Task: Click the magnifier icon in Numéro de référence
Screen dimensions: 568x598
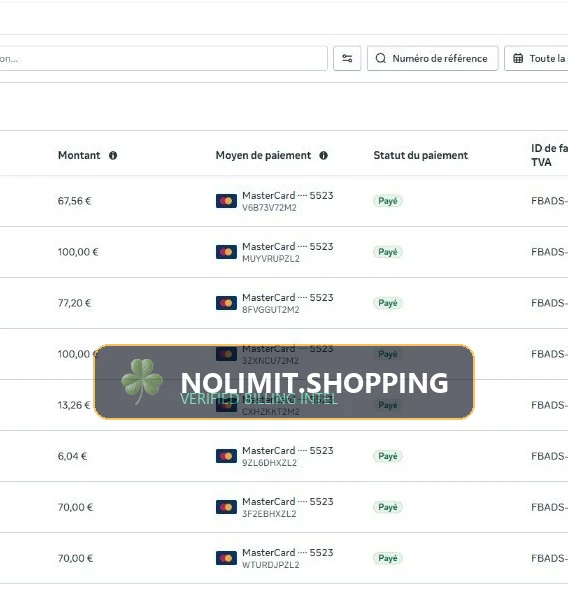Action: click(x=381, y=58)
